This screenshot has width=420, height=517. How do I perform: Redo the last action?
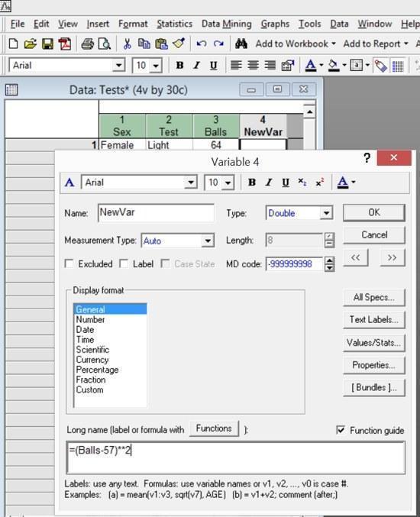tap(218, 44)
